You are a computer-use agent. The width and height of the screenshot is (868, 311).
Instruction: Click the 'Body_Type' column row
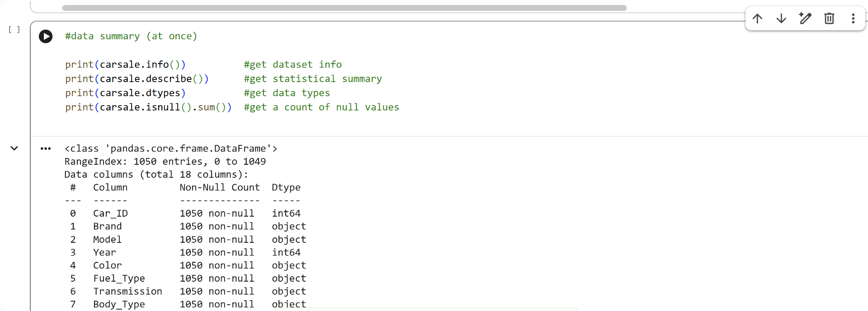click(x=188, y=305)
